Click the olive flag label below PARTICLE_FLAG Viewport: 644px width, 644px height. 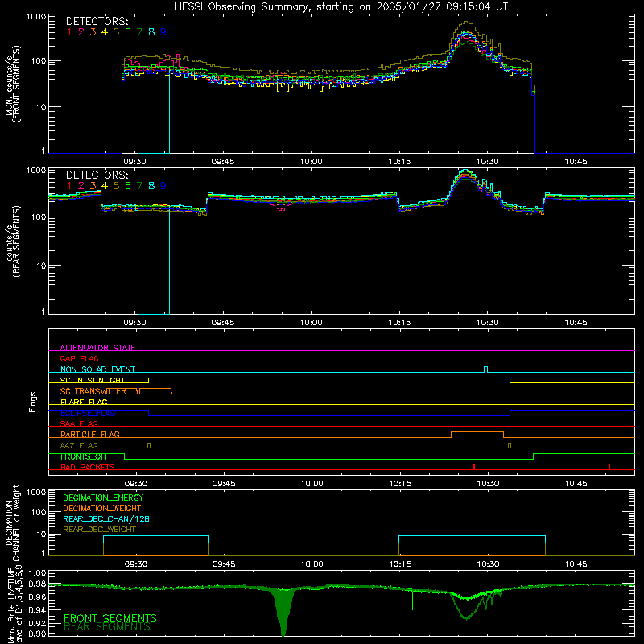coord(79,445)
